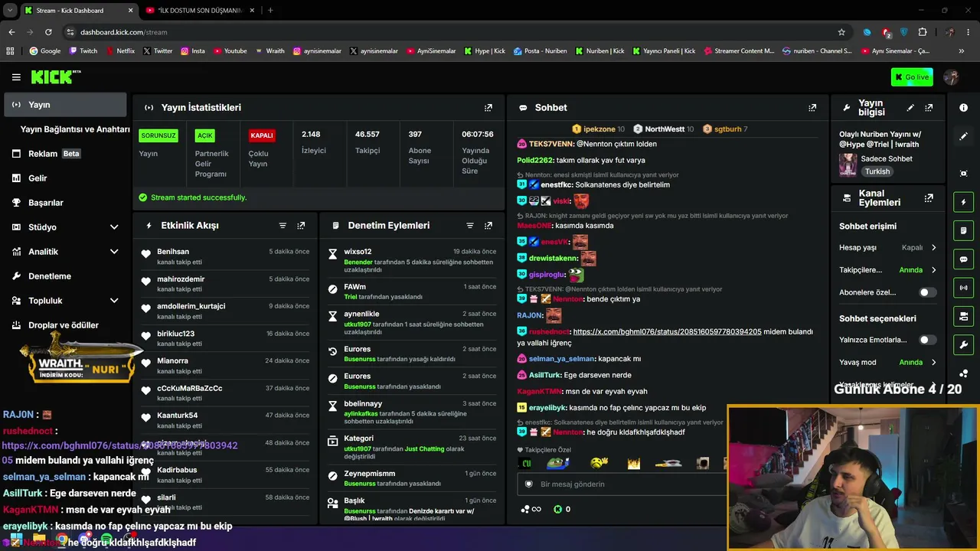Screen dimensions: 980x551
Task: Open the profile avatar next to Go live
Action: (952, 77)
